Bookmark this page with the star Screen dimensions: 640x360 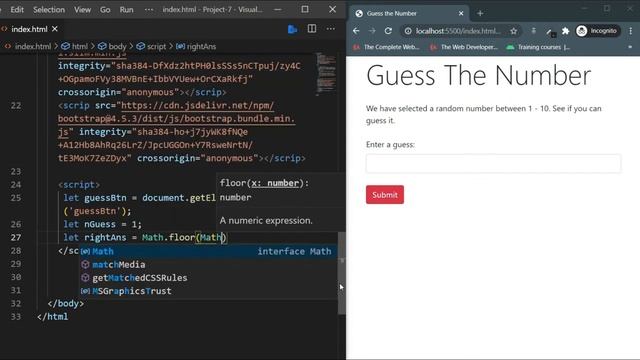(x=513, y=31)
